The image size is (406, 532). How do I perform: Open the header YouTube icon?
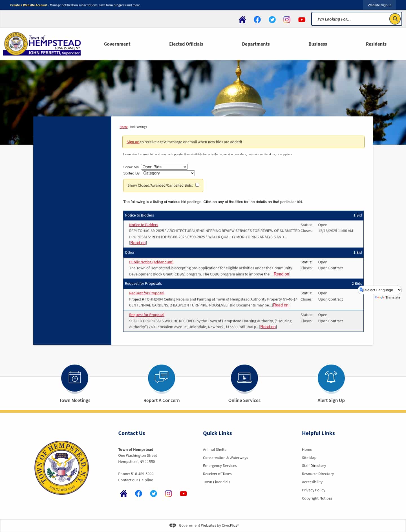pos(302,19)
